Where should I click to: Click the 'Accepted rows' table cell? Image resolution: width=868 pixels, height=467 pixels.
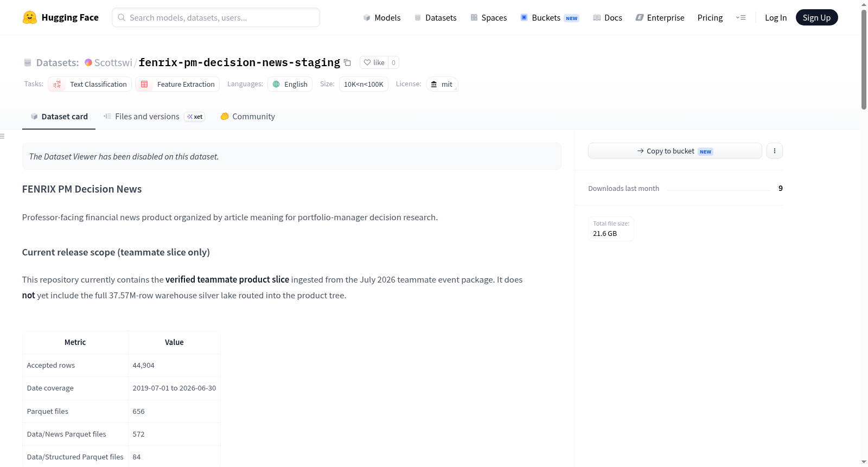pos(75,365)
